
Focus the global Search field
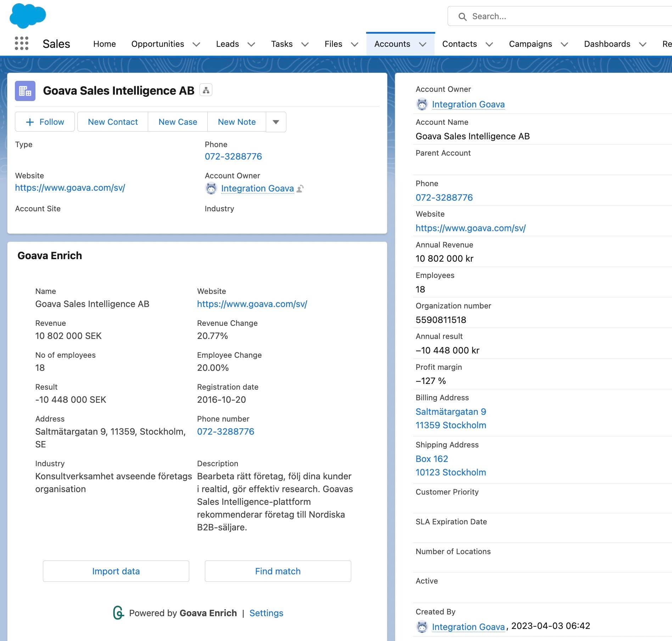coord(560,16)
